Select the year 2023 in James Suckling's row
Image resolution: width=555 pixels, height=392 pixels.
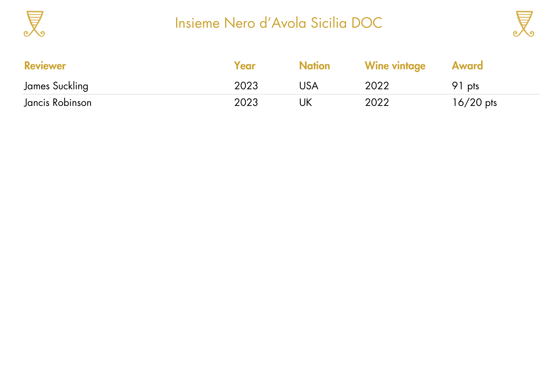click(x=246, y=86)
